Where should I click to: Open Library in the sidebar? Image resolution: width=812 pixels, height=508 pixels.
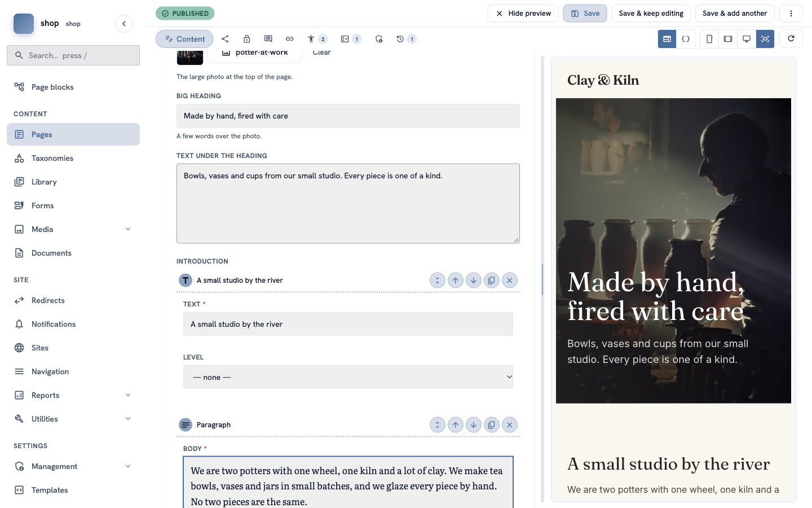coord(73,182)
